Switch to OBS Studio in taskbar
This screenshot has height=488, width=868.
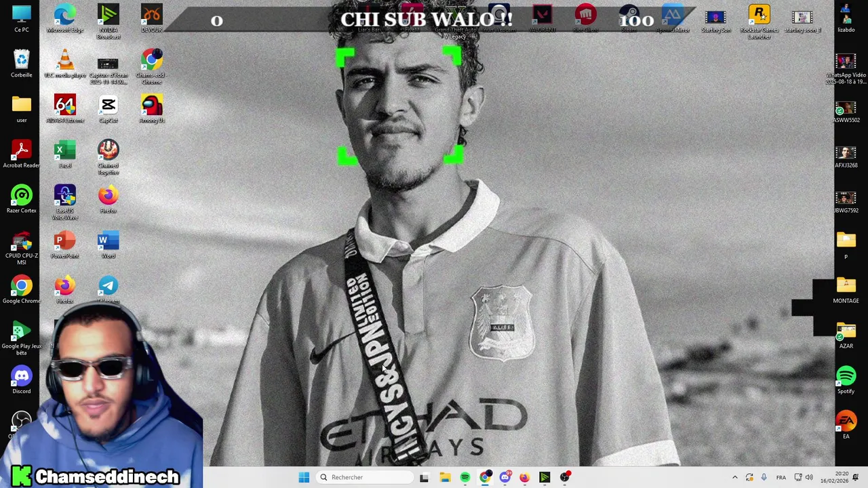(x=564, y=477)
